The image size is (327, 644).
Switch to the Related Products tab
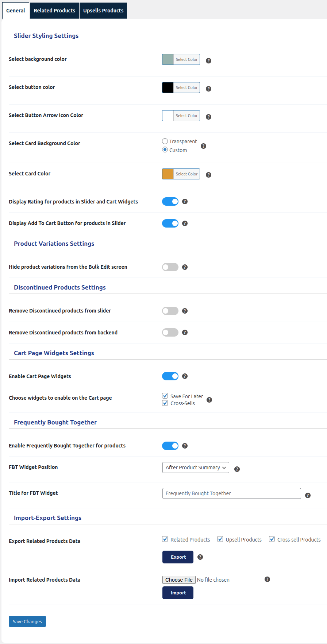click(54, 11)
